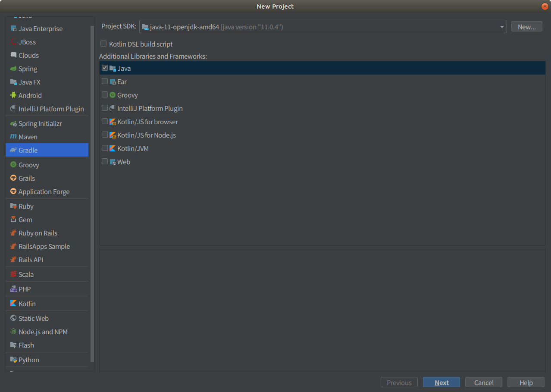The image size is (551, 392).
Task: Select the Ear row label
Action: [x=122, y=82]
